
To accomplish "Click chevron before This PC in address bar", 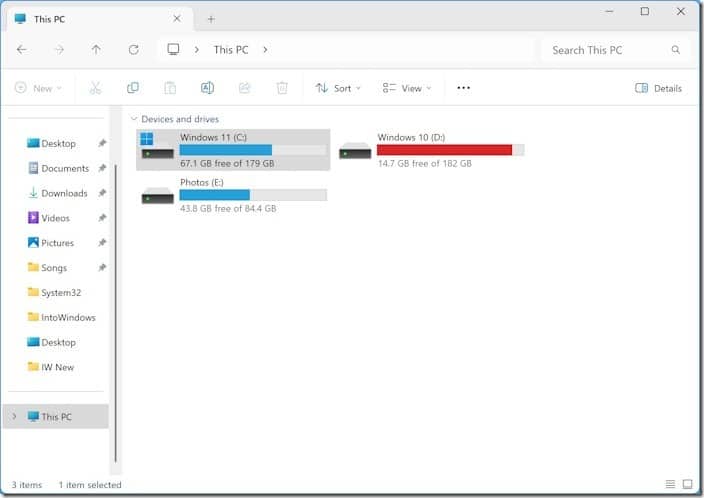I will (x=197, y=50).
